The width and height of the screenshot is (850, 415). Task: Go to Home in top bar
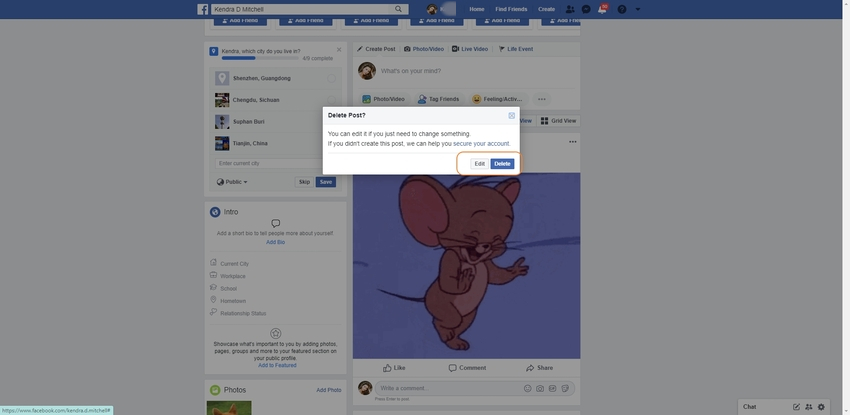click(x=476, y=9)
